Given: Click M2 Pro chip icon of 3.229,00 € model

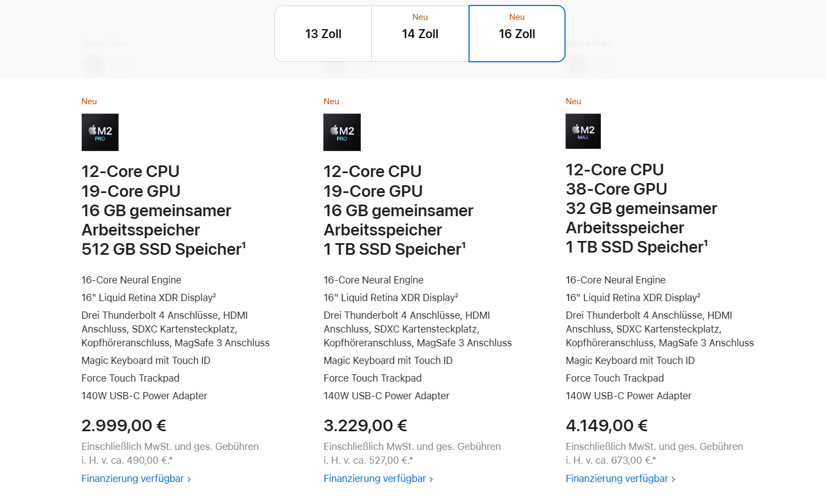Looking at the screenshot, I should [x=342, y=132].
